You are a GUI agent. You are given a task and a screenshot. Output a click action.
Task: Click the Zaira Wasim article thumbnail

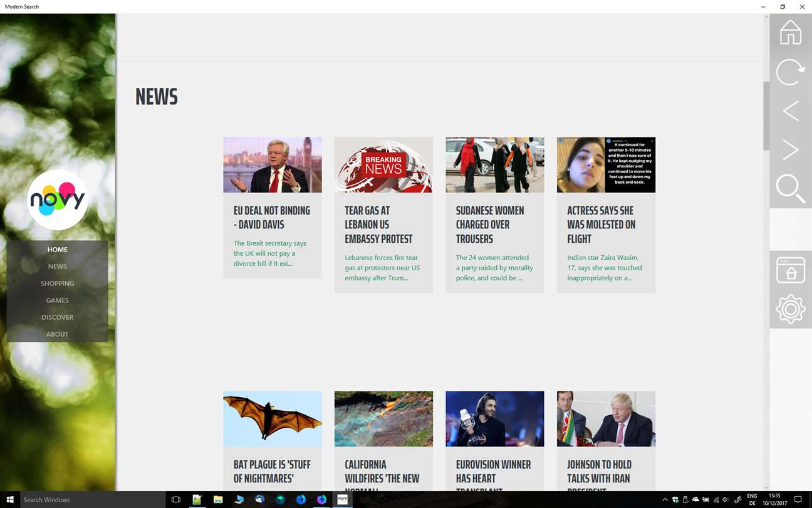(606, 165)
